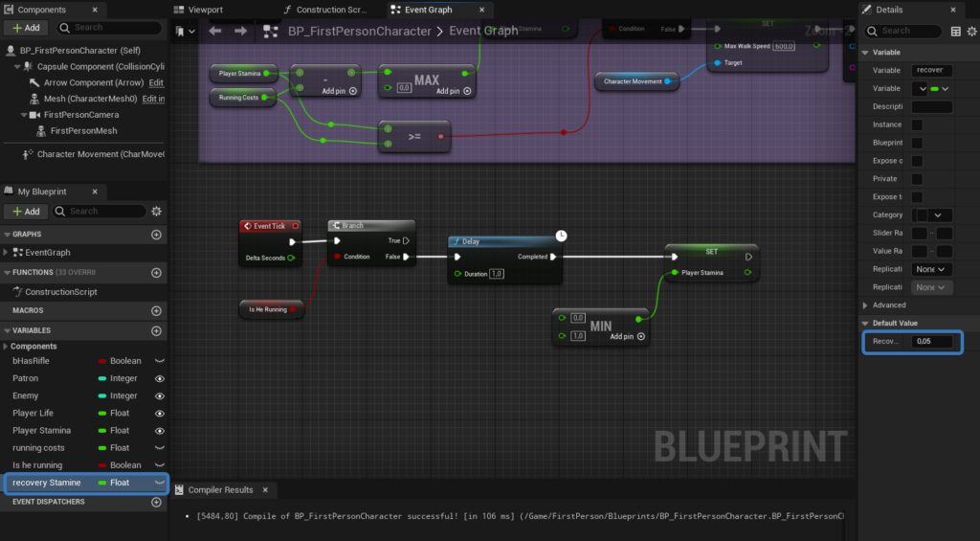Enable the Private checkbox
This screenshot has width=980, height=541.
(917, 179)
